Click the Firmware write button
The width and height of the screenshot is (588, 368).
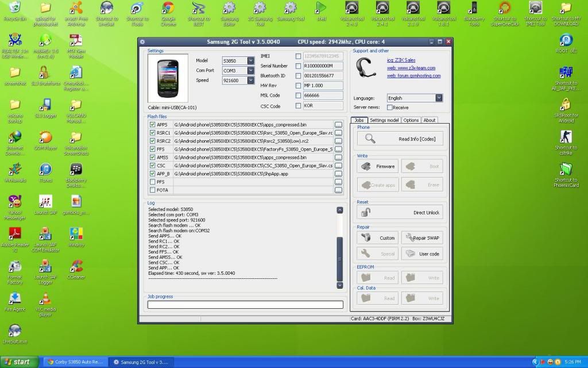click(x=377, y=166)
